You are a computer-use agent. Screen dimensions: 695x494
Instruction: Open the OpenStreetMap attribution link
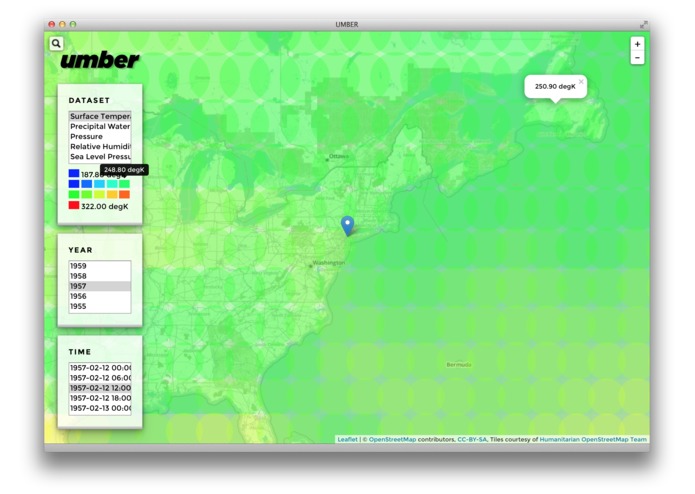(392, 439)
